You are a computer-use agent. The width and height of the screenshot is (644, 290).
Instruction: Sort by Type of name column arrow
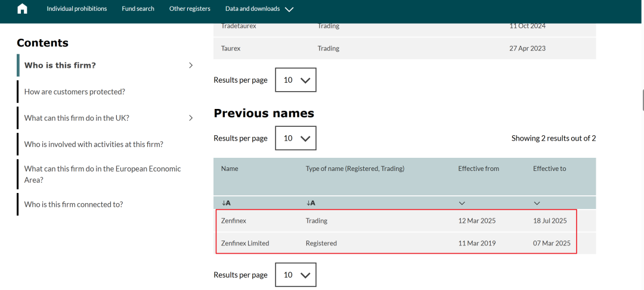click(x=311, y=203)
